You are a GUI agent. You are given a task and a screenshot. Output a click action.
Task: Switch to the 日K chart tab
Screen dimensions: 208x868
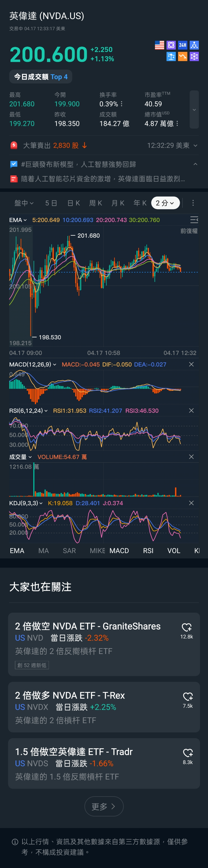73,203
